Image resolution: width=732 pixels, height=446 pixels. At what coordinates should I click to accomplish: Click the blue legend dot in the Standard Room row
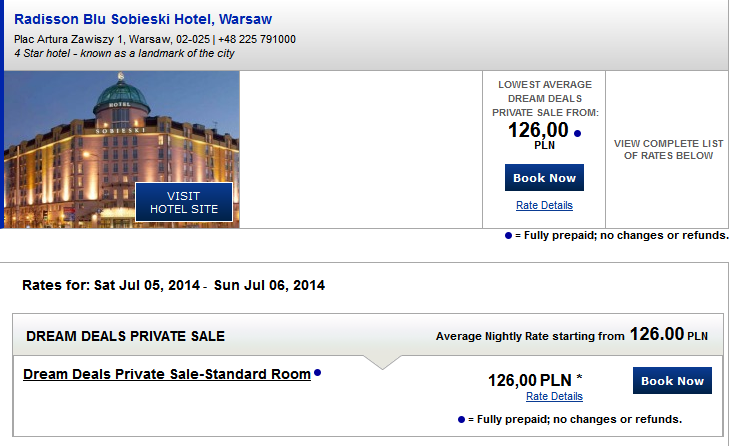click(x=461, y=419)
